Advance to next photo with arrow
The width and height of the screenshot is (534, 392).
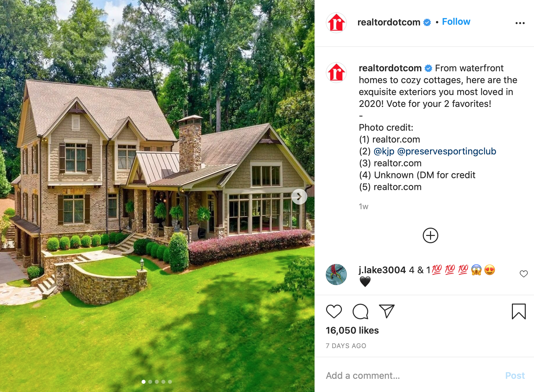tap(299, 197)
